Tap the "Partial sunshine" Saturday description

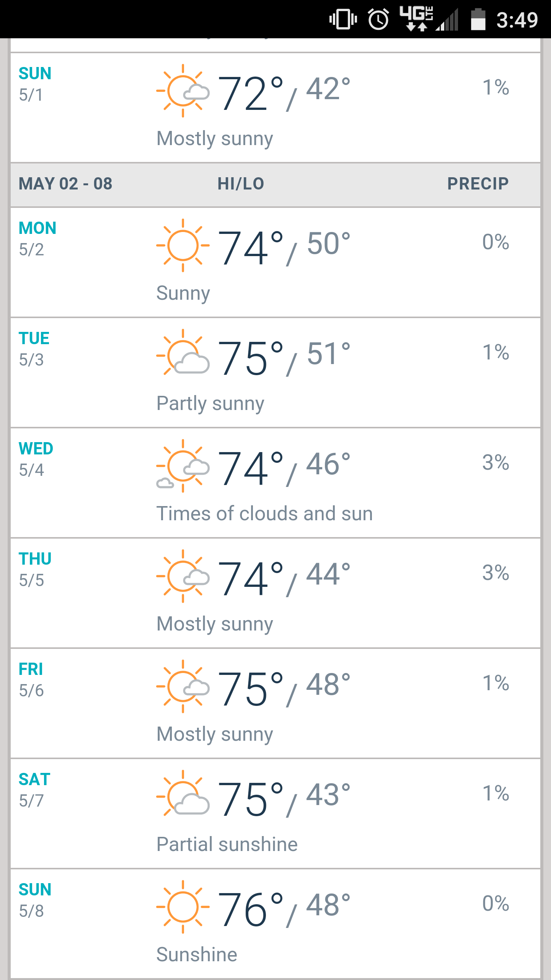coord(227,844)
